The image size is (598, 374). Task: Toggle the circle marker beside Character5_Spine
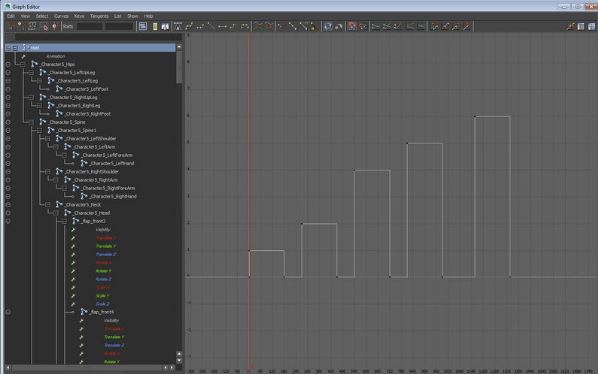pos(8,122)
